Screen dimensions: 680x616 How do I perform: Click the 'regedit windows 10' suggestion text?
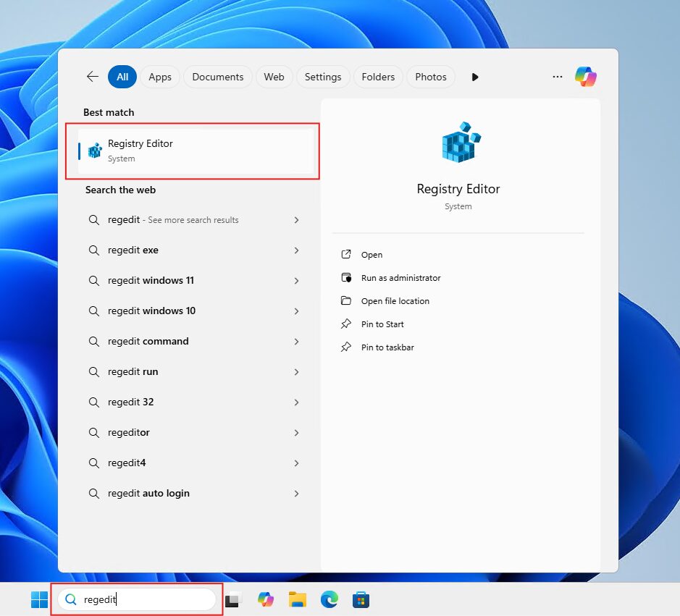pos(151,311)
